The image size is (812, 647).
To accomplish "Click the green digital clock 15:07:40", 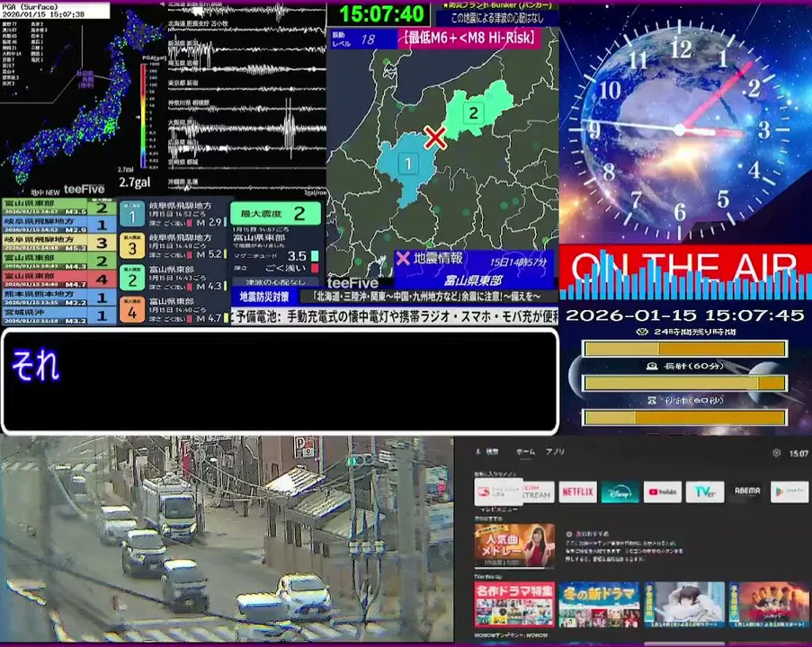I will coord(381,14).
